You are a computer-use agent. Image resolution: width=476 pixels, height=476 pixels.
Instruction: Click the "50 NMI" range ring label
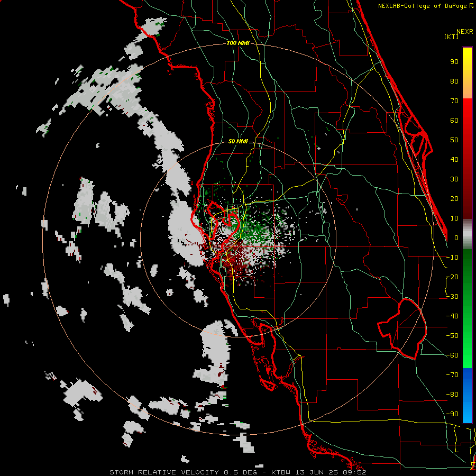(238, 141)
